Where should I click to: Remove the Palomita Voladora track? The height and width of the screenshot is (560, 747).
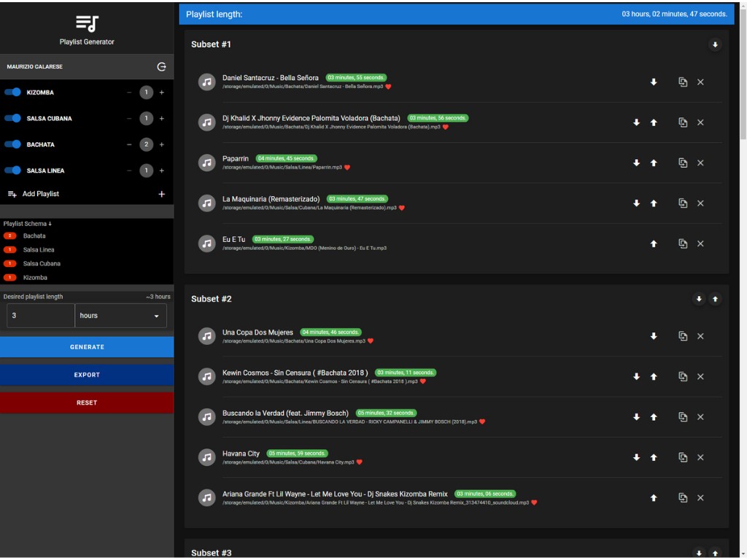(700, 122)
